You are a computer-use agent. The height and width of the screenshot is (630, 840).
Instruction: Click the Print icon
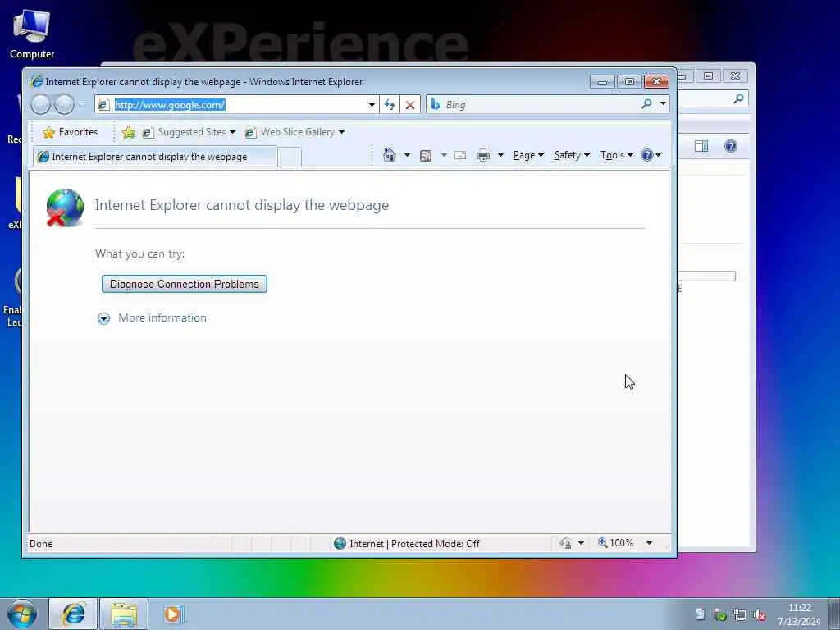click(482, 155)
